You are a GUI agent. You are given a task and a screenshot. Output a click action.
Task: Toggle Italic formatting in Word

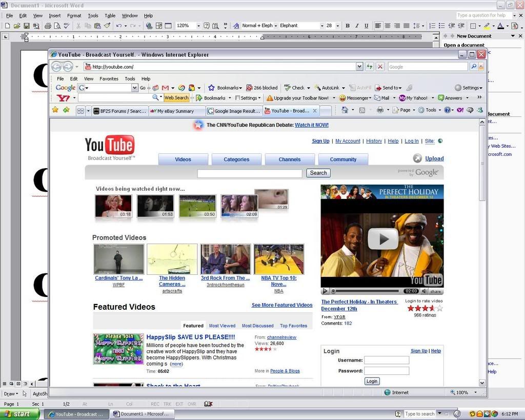357,26
